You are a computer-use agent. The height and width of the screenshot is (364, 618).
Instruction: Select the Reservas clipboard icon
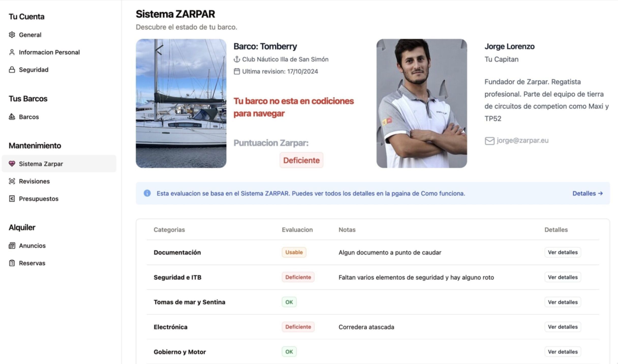(12, 263)
